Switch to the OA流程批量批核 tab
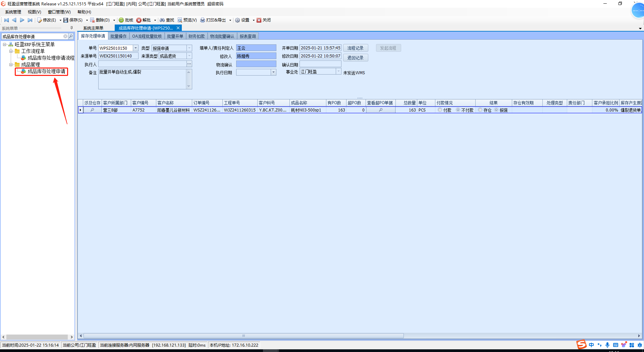The width and height of the screenshot is (644, 352). pyautogui.click(x=147, y=36)
